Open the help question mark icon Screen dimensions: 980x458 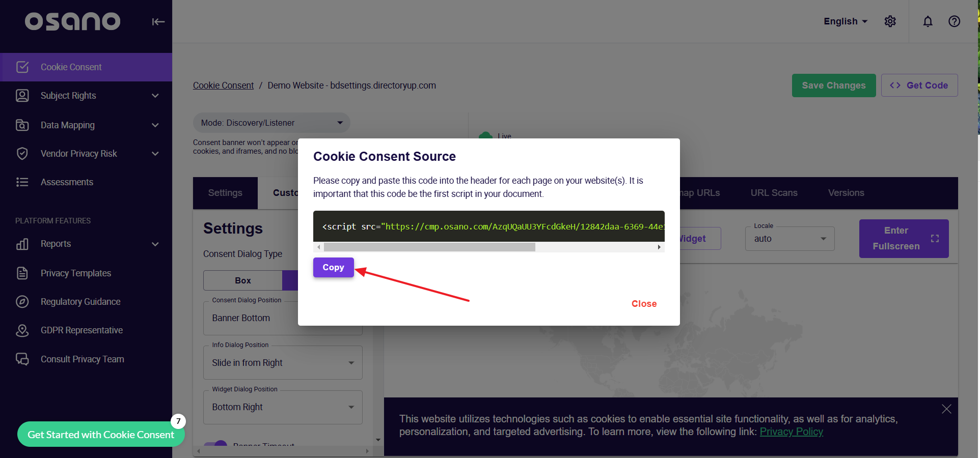[955, 21]
